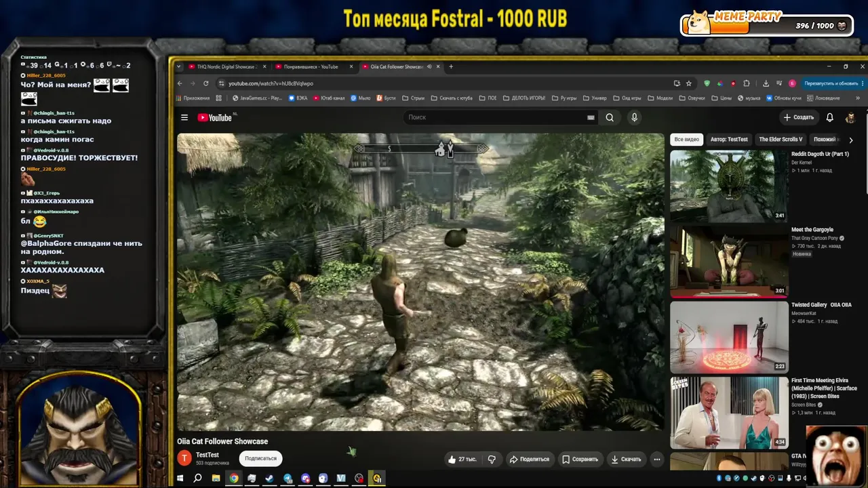Open the Twisted Gallery OIIA OIIA thumbnail
Viewport: 868px width, 488px height.
tap(729, 336)
